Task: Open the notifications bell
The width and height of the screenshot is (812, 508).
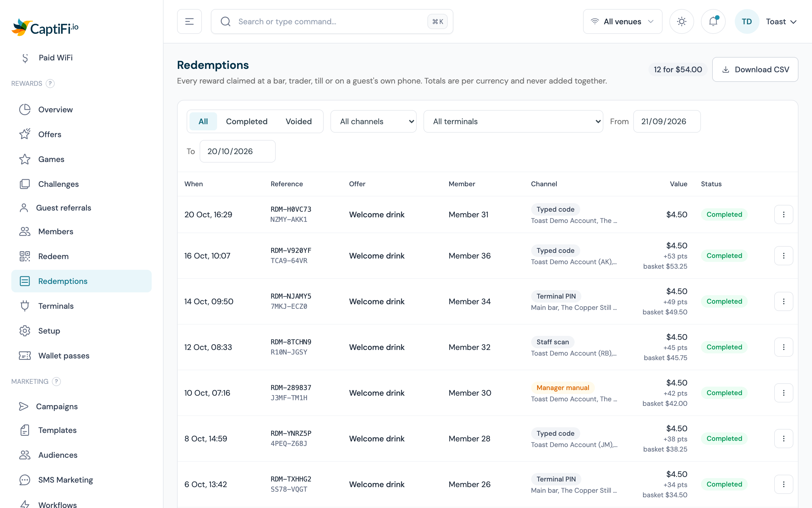Action: coord(713,21)
